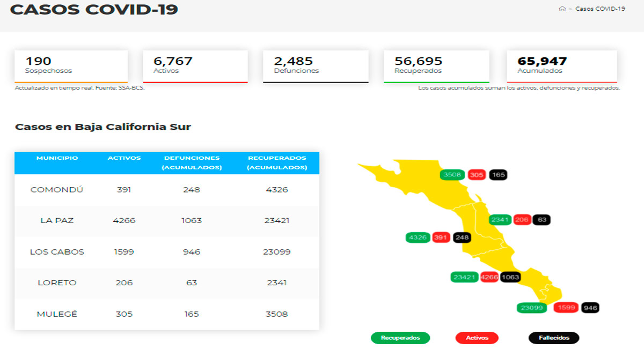Click the CASOS COVID-19 page title
Viewport: 644px width, 357px height.
pos(94,9)
